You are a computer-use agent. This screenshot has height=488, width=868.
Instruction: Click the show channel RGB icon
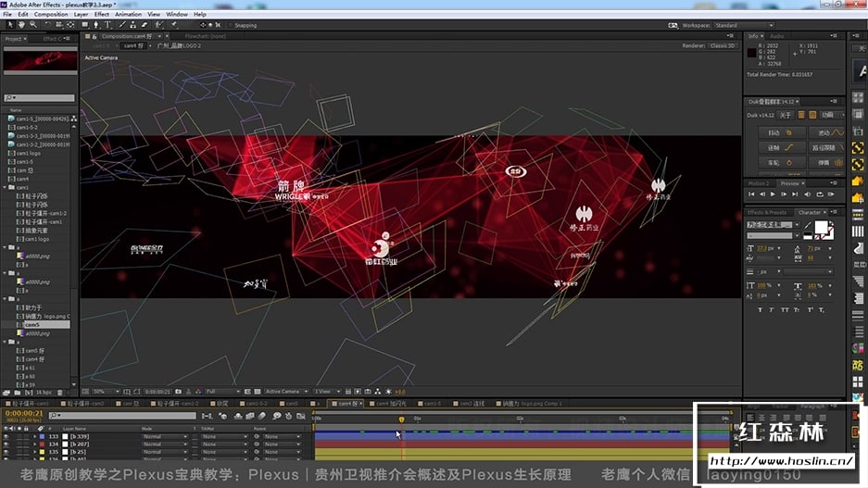point(198,392)
